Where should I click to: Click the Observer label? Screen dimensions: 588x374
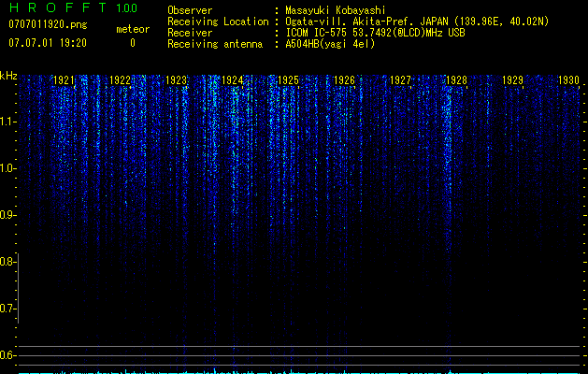coord(190,10)
